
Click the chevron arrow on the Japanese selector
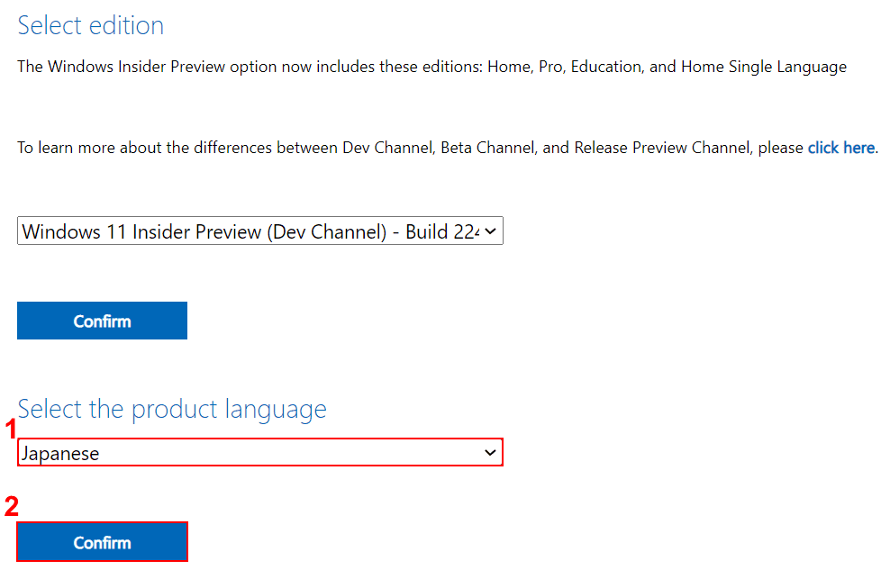tap(491, 453)
